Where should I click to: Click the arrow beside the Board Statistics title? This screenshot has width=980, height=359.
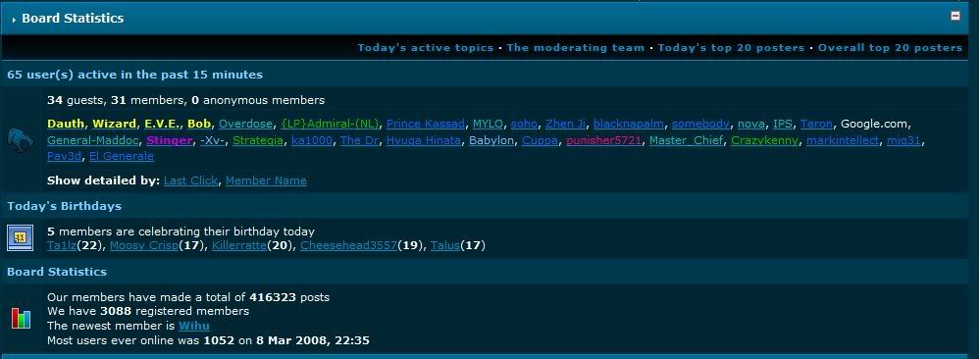click(14, 20)
